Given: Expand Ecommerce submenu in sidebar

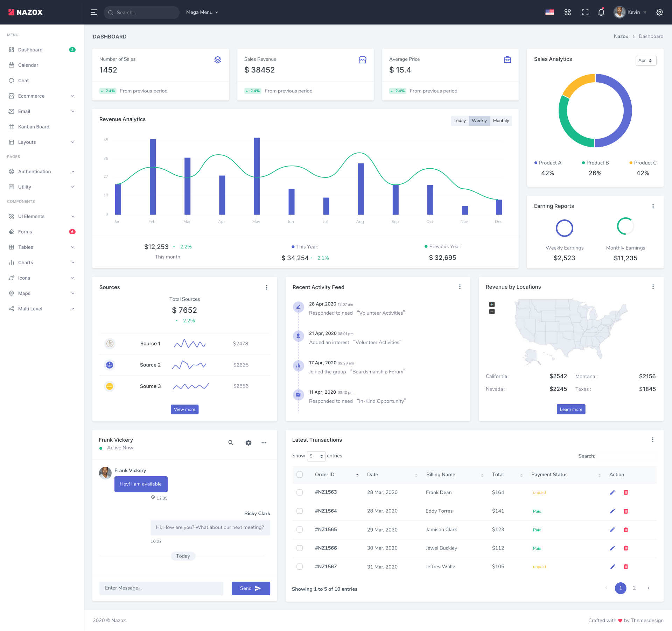Looking at the screenshot, I should pyautogui.click(x=42, y=96).
